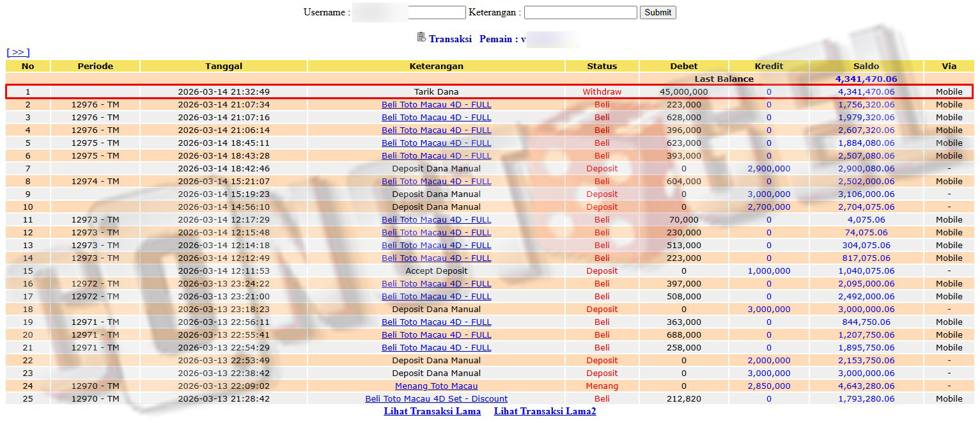The height and width of the screenshot is (440, 980).
Task: Open Beli Toto Macau 4D link in row 14
Action: (436, 258)
